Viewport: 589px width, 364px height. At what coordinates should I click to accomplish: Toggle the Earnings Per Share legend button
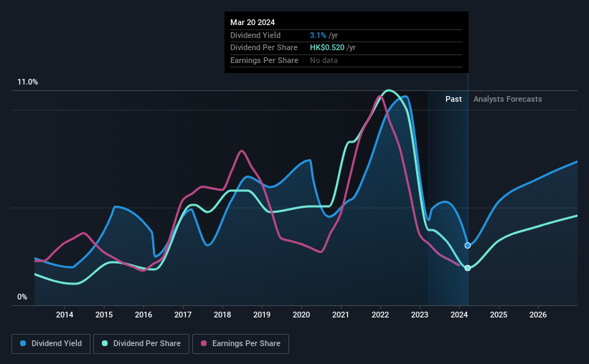[x=240, y=344]
